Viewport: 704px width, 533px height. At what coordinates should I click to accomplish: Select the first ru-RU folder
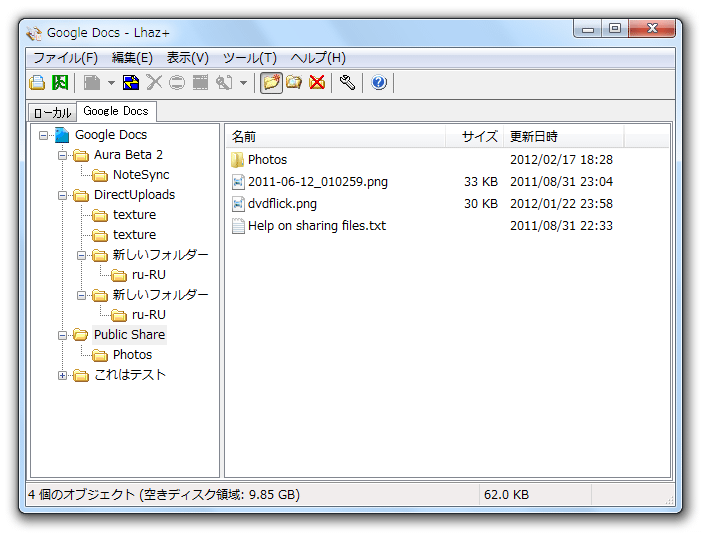[149, 275]
